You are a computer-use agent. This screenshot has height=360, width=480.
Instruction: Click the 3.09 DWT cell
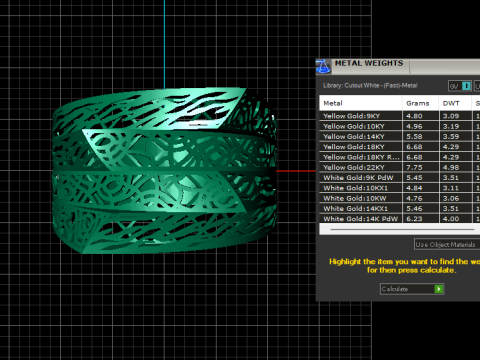point(455,116)
